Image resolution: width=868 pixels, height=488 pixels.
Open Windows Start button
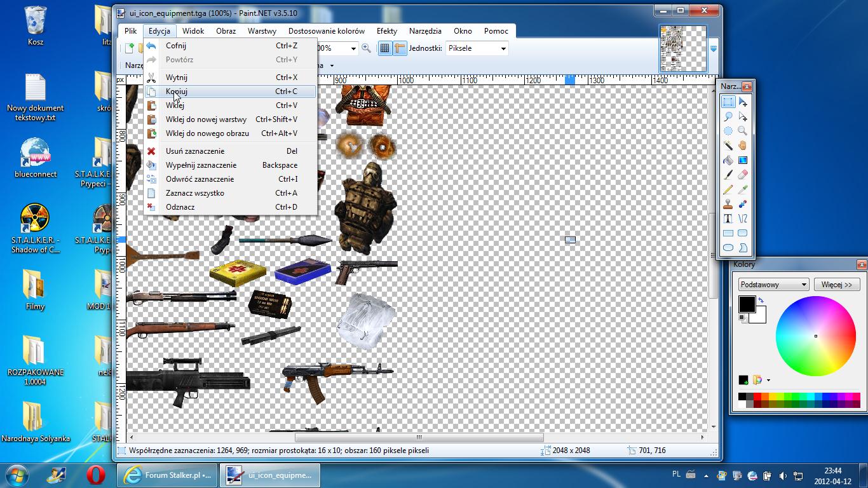pyautogui.click(x=17, y=475)
